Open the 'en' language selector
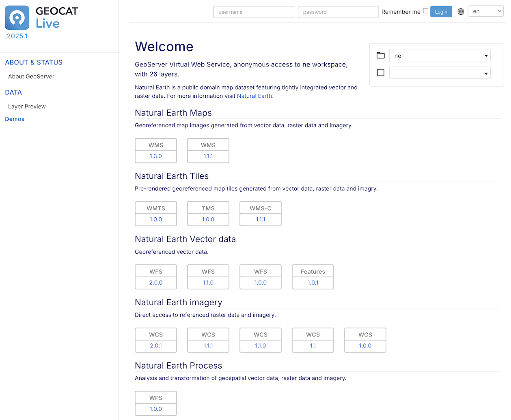 pos(486,11)
